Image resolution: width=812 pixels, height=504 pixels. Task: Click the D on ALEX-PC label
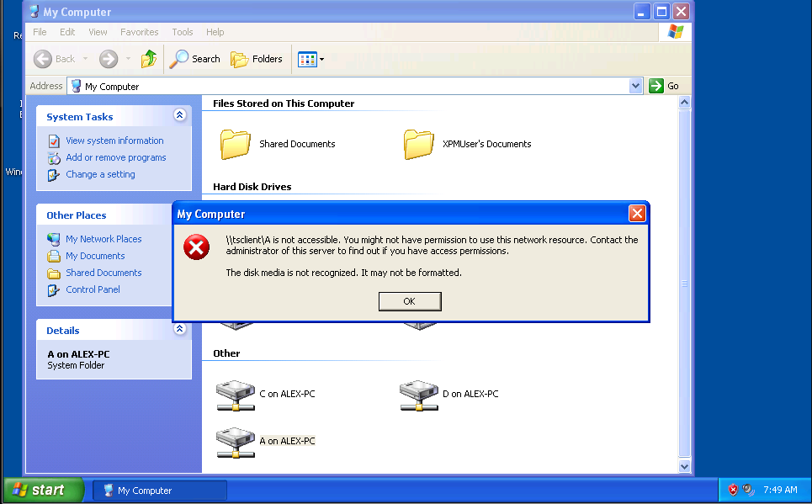tap(470, 394)
